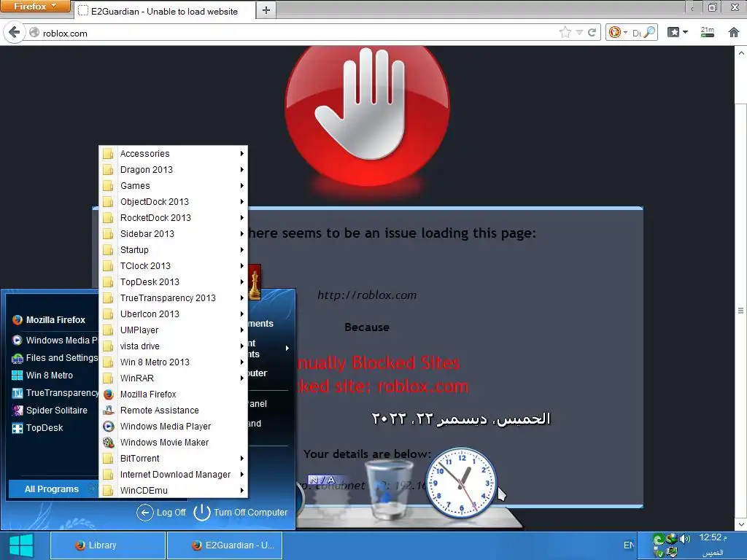Open the Firefox orange menu button
Viewport: 747px width, 560px height.
point(35,6)
